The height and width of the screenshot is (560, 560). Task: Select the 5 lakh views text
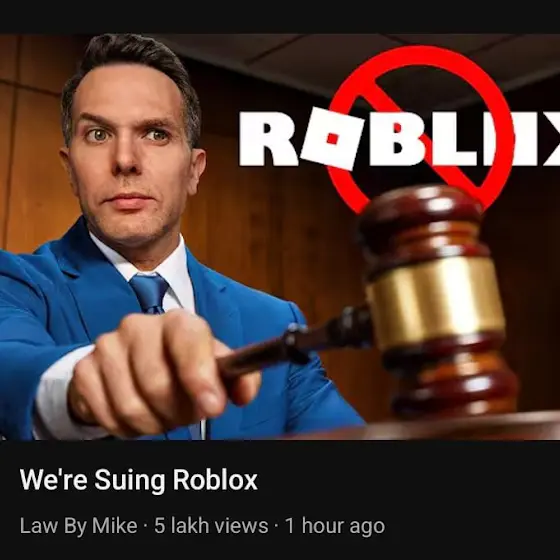pos(211,526)
